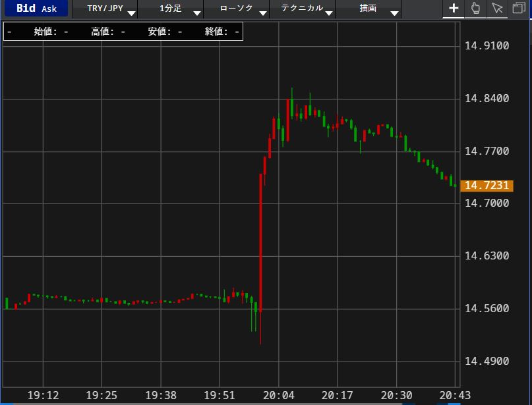Click the 14.4900 price axis label
This screenshot has width=532, height=405.
[x=487, y=362]
